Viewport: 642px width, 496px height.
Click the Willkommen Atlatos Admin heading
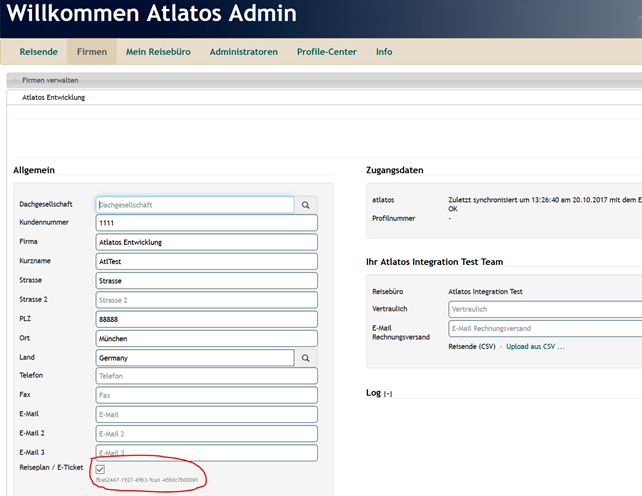tap(151, 13)
